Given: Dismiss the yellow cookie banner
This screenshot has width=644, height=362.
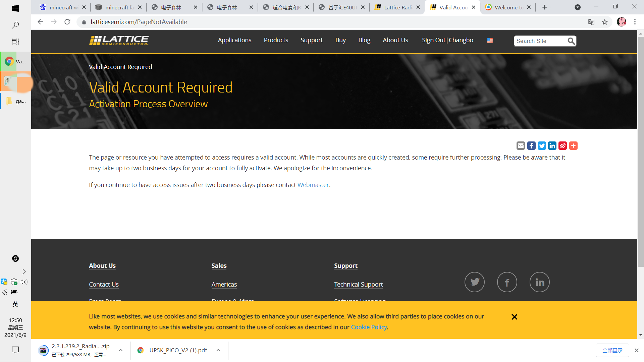Looking at the screenshot, I should 514,317.
